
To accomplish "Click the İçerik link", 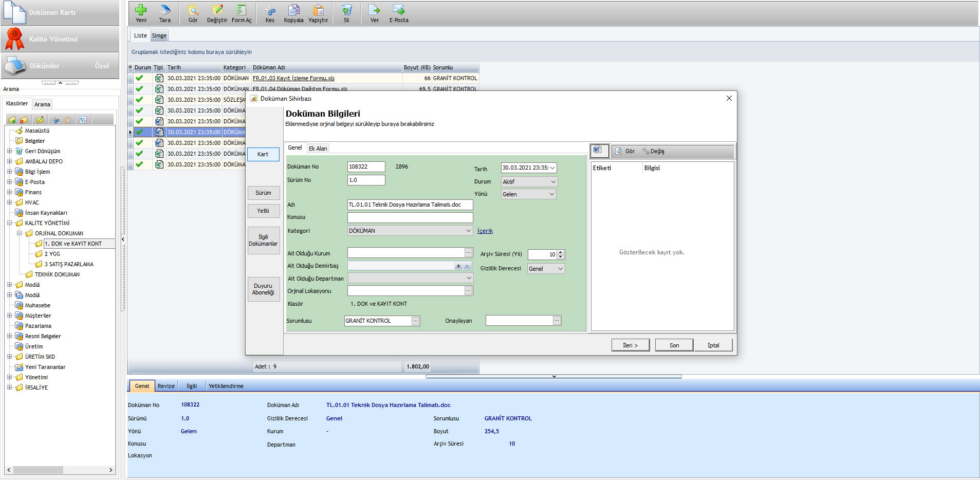I will click(485, 231).
